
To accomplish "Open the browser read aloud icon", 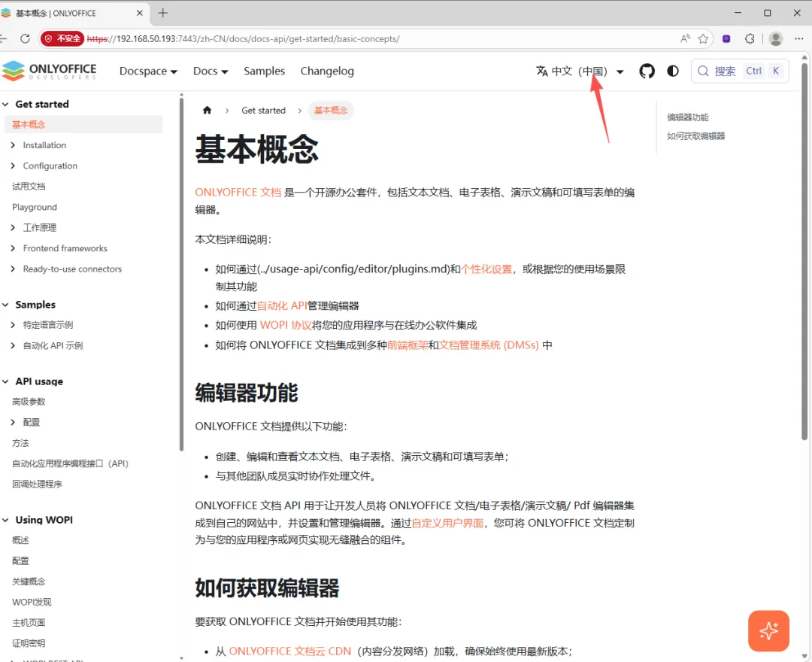I will click(685, 39).
